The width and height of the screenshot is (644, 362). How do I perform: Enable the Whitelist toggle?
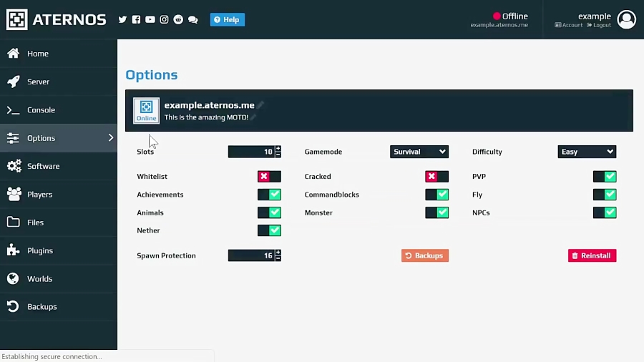tap(269, 177)
